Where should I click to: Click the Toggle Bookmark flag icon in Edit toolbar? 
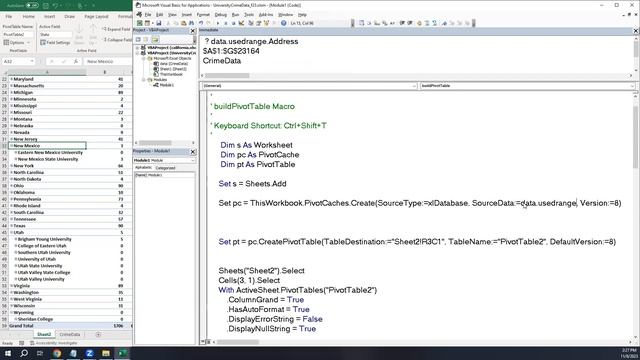click(444, 23)
